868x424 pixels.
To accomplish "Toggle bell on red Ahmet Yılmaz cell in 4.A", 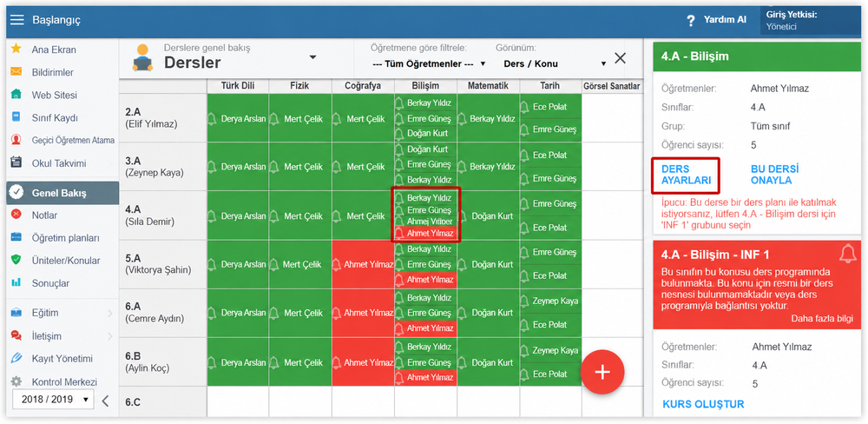I will pyautogui.click(x=398, y=234).
